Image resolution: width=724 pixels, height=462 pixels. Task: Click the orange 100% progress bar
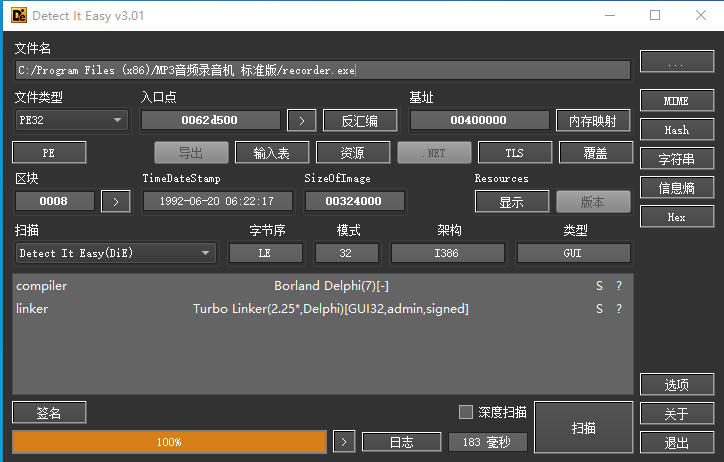(169, 442)
